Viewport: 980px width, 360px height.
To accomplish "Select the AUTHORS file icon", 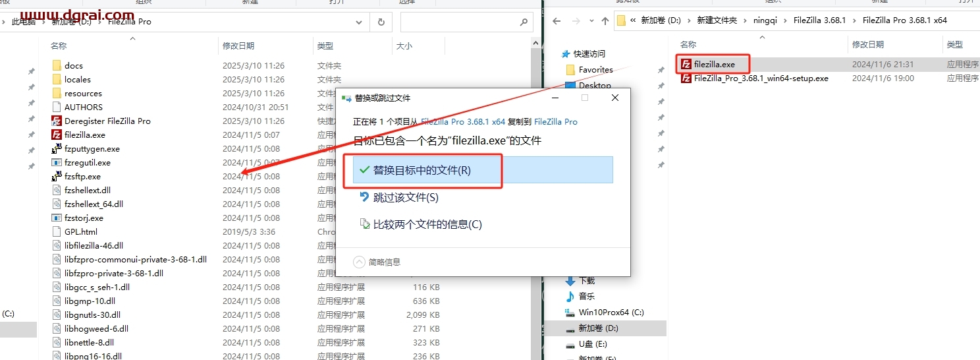I will 57,107.
